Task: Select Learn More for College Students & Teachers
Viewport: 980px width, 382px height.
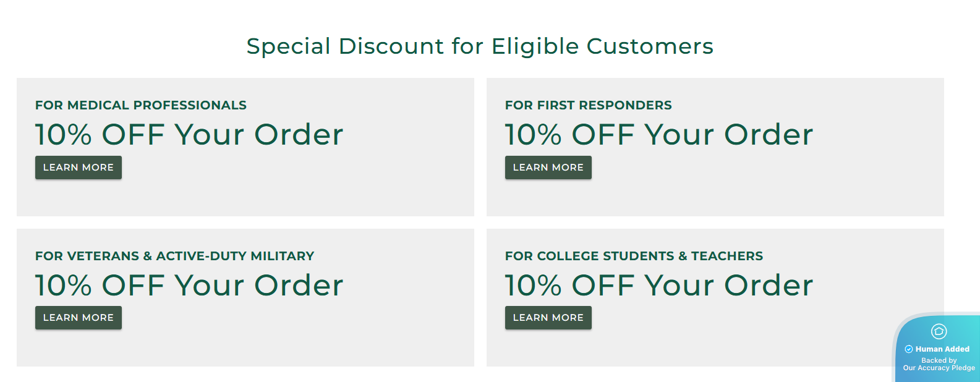Action: pyautogui.click(x=548, y=318)
